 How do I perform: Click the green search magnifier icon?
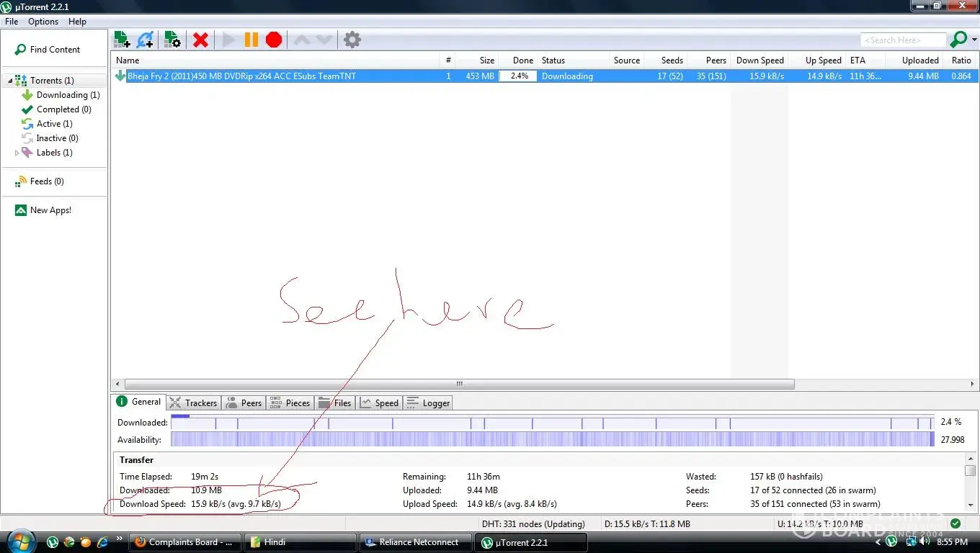pyautogui.click(x=958, y=40)
